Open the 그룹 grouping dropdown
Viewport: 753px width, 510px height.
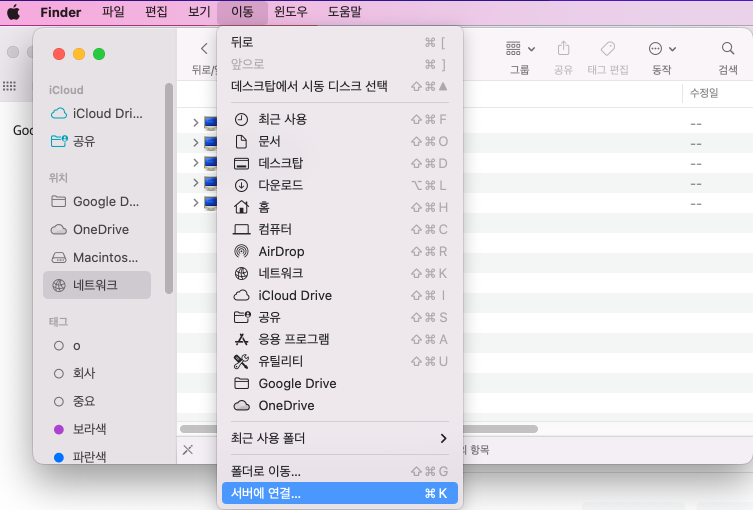(x=520, y=49)
